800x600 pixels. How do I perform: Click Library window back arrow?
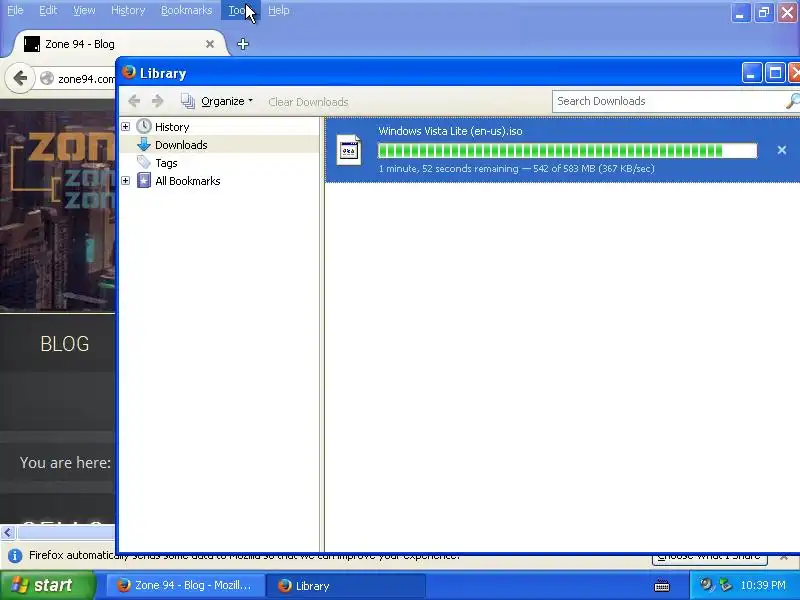pos(134,101)
